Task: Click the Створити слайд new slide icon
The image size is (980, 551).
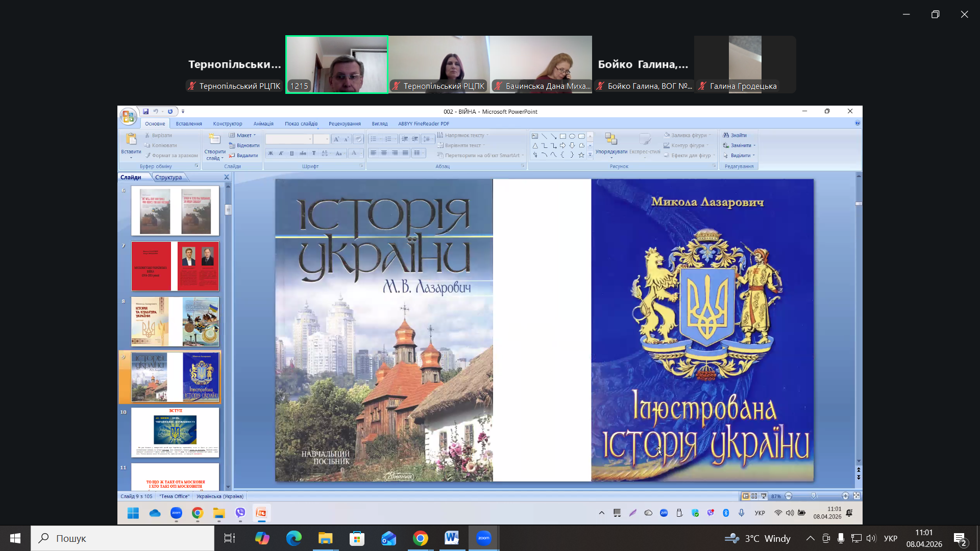Action: [x=214, y=139]
